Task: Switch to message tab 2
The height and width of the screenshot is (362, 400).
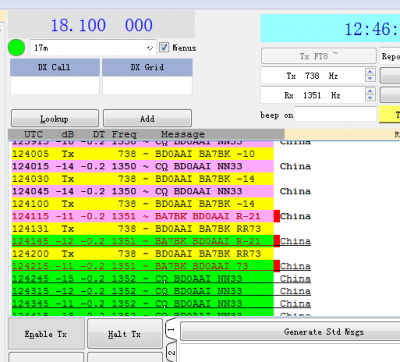Action: coord(171,353)
